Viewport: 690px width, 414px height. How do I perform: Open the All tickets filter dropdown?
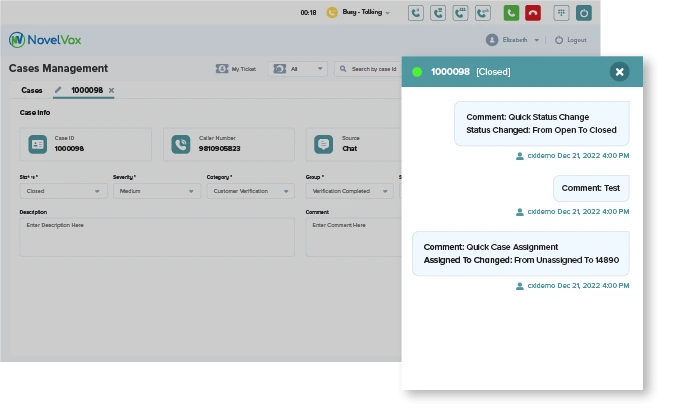(x=298, y=69)
